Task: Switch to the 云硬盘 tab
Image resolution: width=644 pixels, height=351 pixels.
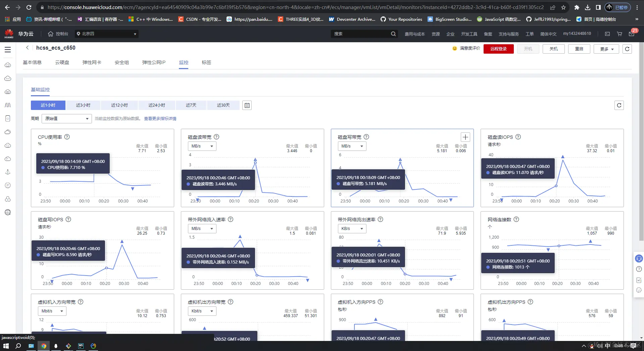Action: (x=62, y=62)
